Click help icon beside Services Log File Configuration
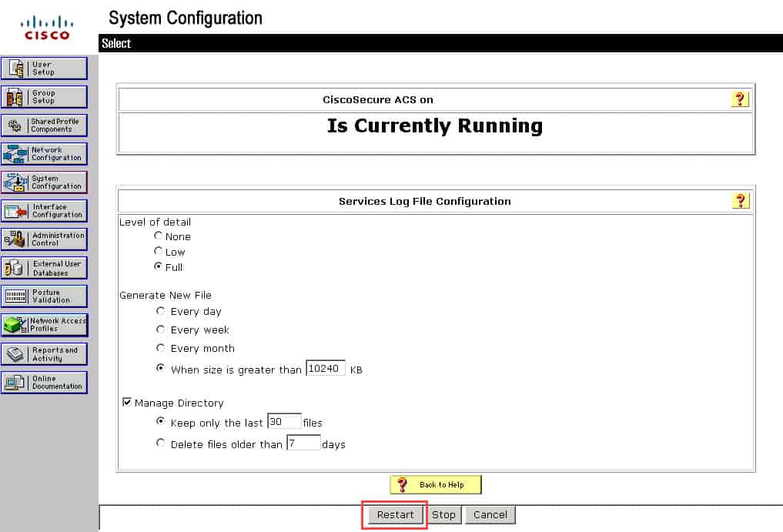783x532 pixels. 740,201
